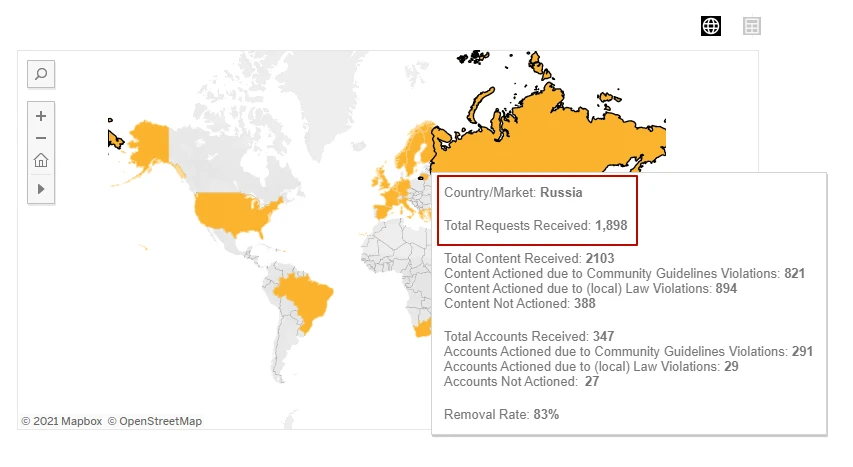Open the map search magnifier tool
The height and width of the screenshot is (467, 853).
[x=41, y=74]
